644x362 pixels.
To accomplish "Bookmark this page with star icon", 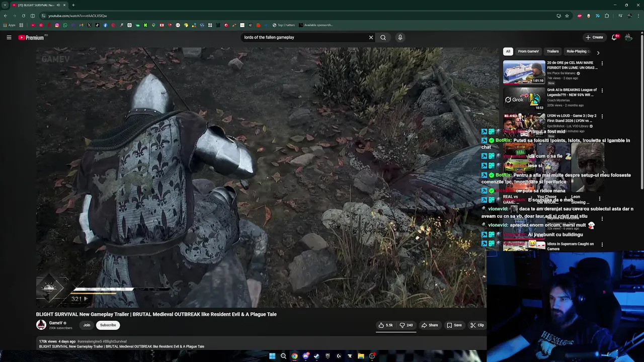I will coord(567,16).
